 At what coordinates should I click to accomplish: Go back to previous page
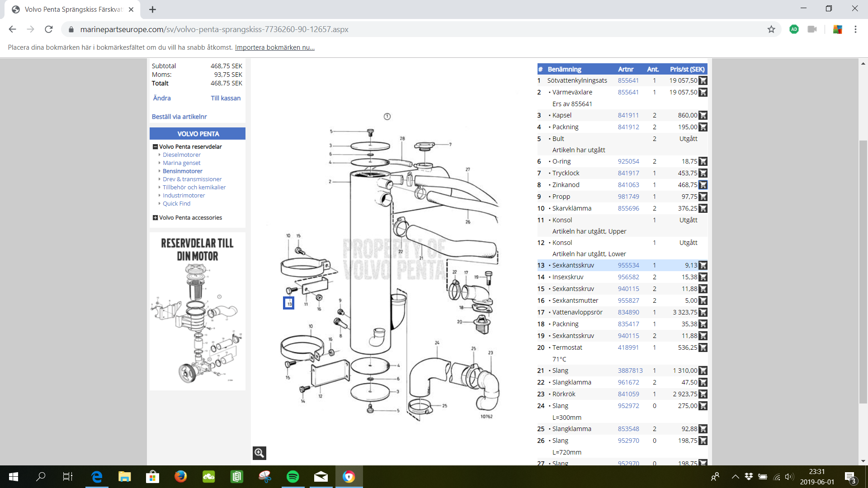tap(12, 29)
